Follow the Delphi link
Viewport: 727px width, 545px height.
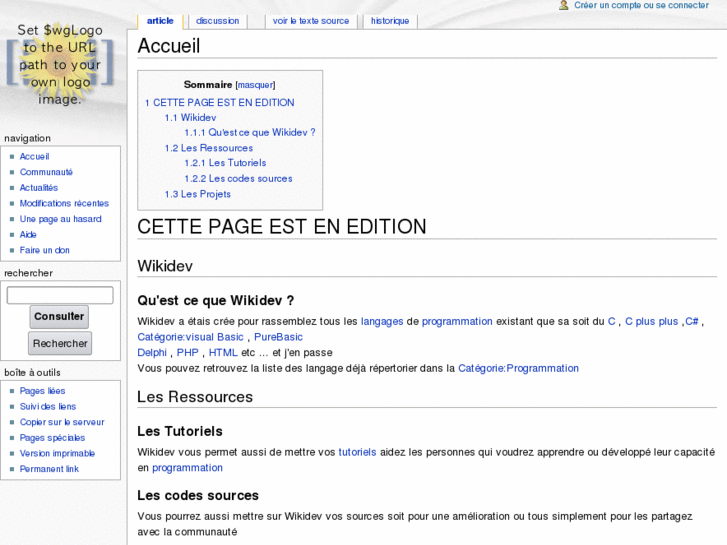pyautogui.click(x=152, y=353)
